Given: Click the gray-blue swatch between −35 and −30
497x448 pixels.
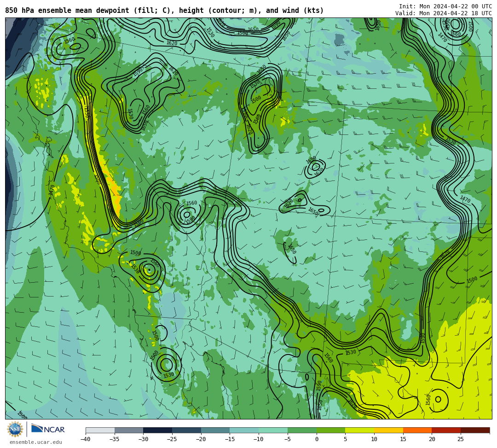Looking at the screenshot, I should click(129, 430).
